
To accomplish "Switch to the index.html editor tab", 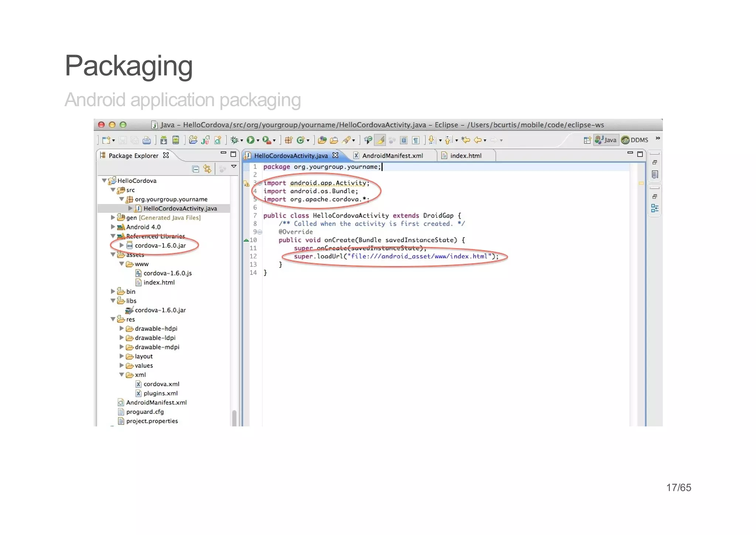I will pos(465,156).
